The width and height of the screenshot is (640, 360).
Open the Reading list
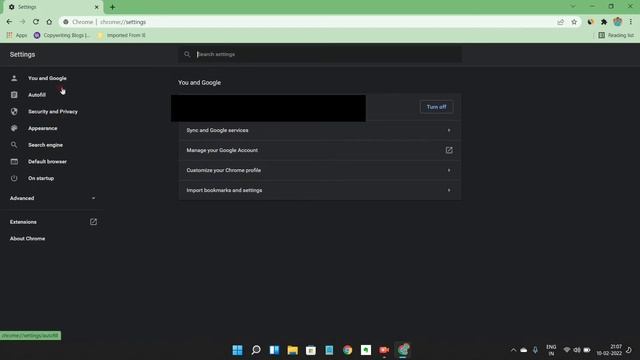pos(616,36)
